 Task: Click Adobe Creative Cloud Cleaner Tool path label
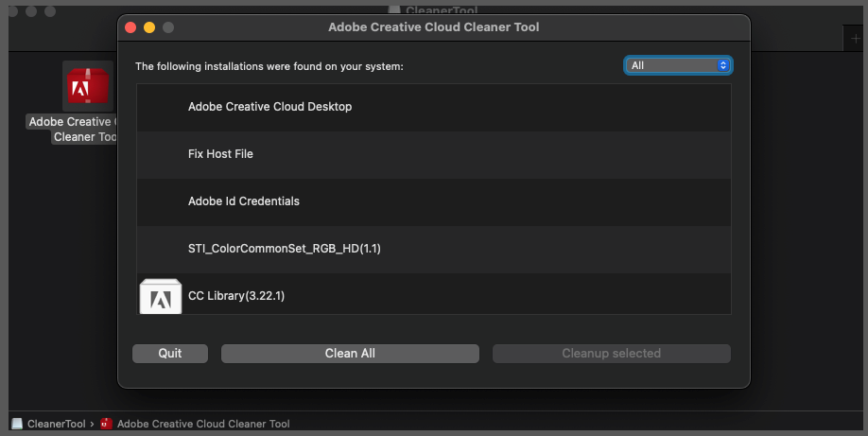pyautogui.click(x=203, y=424)
